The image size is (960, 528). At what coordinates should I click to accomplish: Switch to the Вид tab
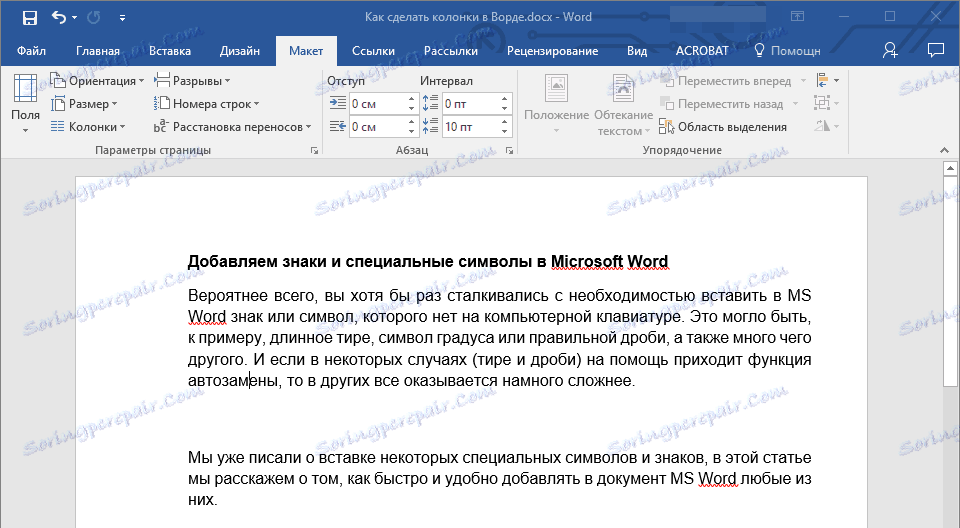pos(637,51)
